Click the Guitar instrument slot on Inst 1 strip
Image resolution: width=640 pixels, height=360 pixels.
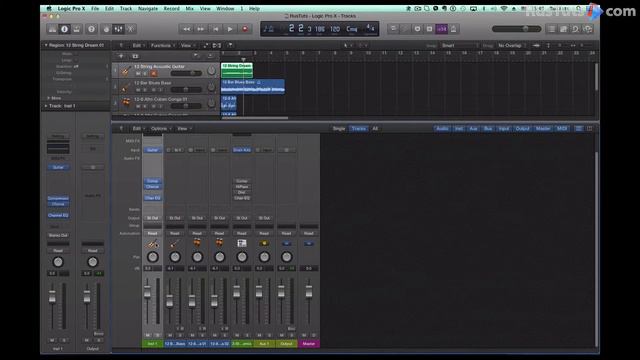click(x=152, y=150)
